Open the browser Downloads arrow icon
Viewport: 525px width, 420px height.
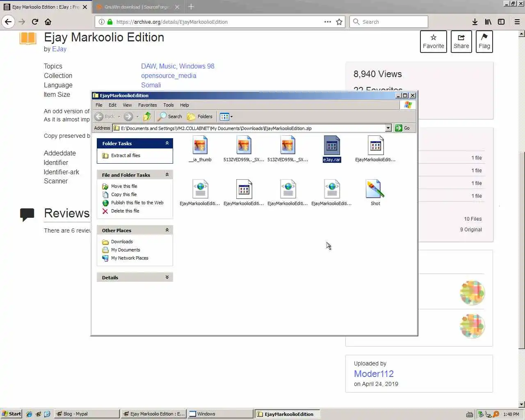[475, 22]
